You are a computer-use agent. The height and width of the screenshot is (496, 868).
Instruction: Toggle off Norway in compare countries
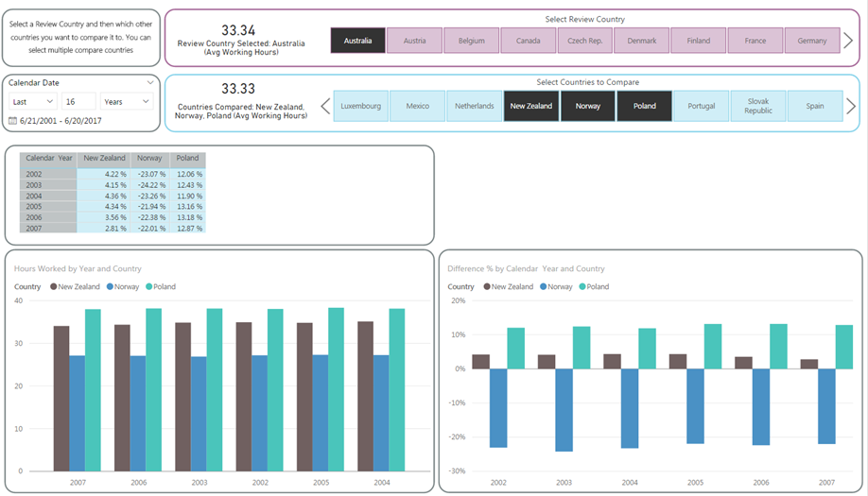pos(587,106)
